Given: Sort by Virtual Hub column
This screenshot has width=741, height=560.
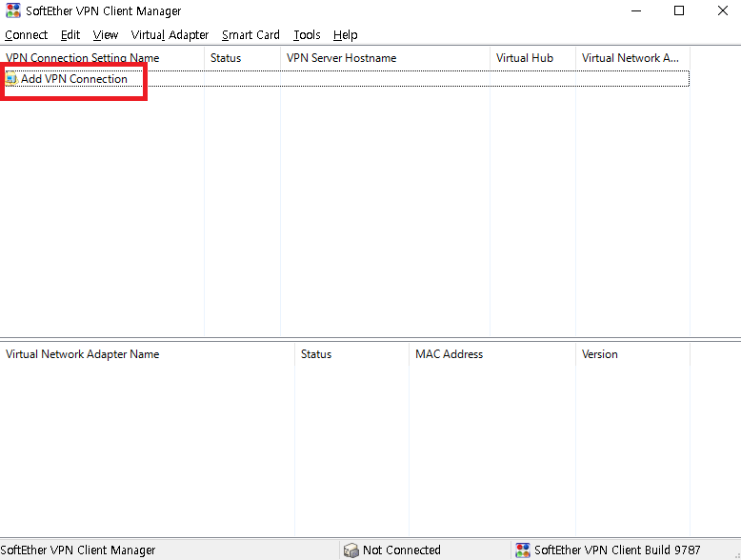Looking at the screenshot, I should coord(533,58).
